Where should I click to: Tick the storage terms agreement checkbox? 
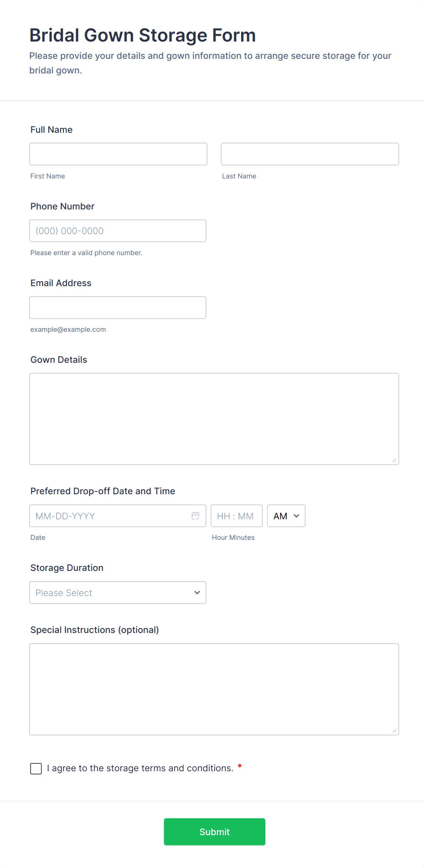click(x=36, y=769)
